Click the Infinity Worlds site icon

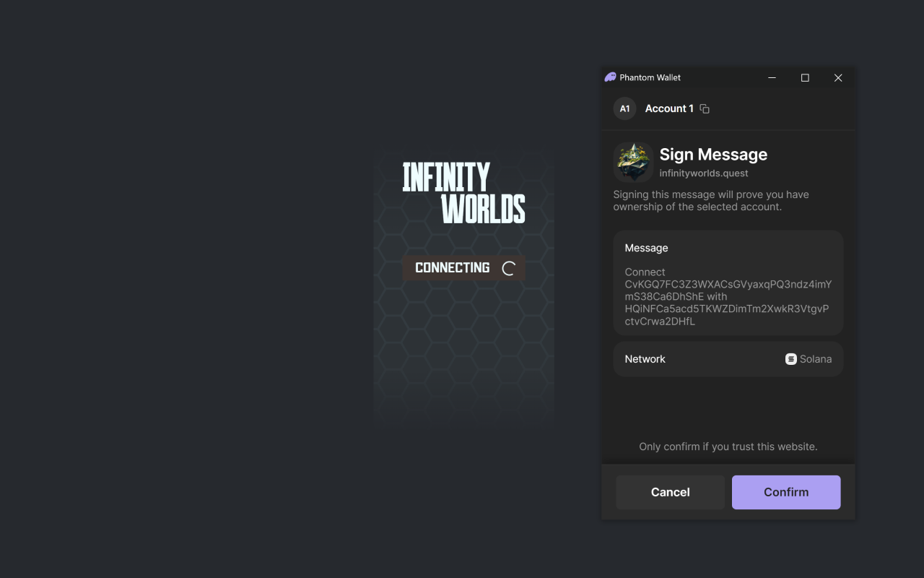pos(633,163)
